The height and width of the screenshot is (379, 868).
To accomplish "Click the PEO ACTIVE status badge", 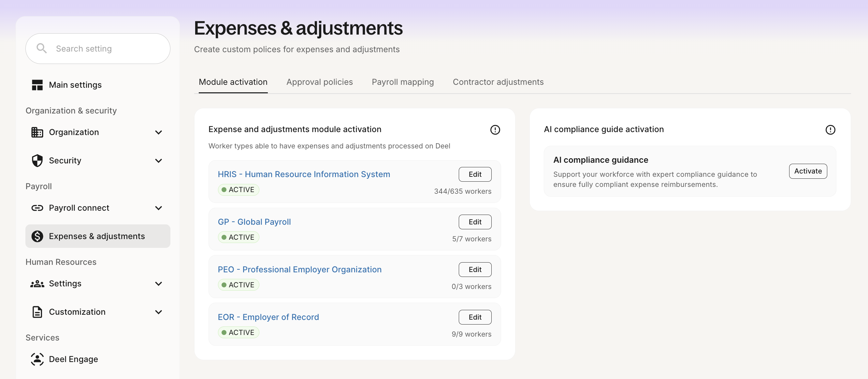I will 239,285.
